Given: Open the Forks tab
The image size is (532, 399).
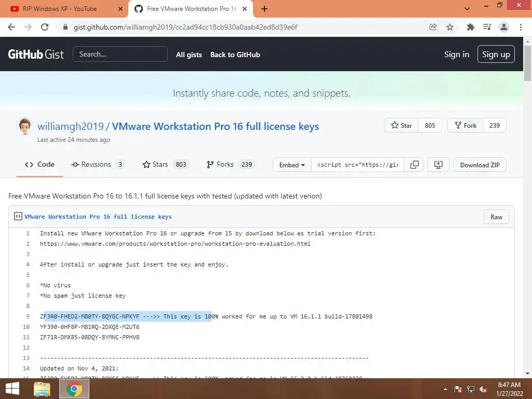Looking at the screenshot, I should click(230, 165).
